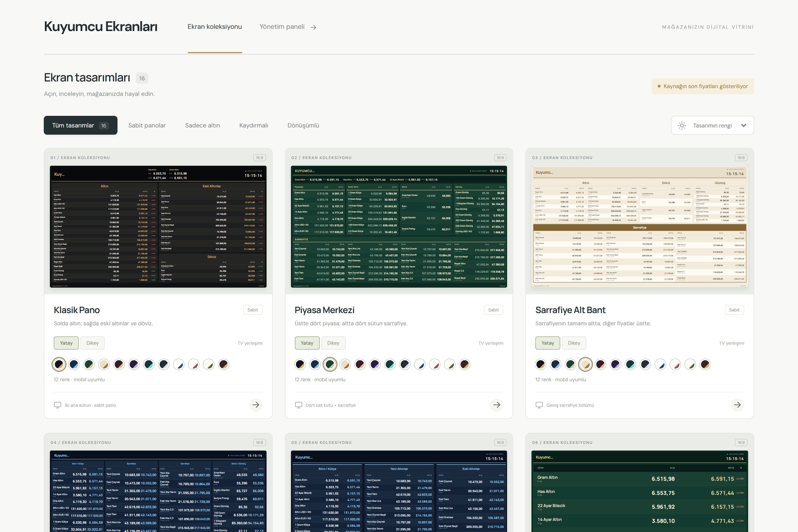Click 12 renk · mobil uyumlu under Sarrafiye
The image size is (798, 532).
pyautogui.click(x=561, y=380)
